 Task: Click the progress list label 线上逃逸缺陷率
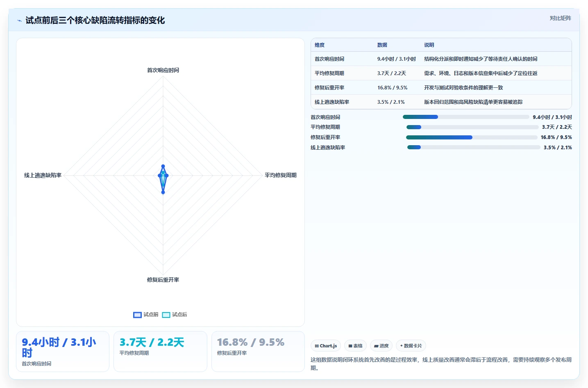pyautogui.click(x=328, y=148)
